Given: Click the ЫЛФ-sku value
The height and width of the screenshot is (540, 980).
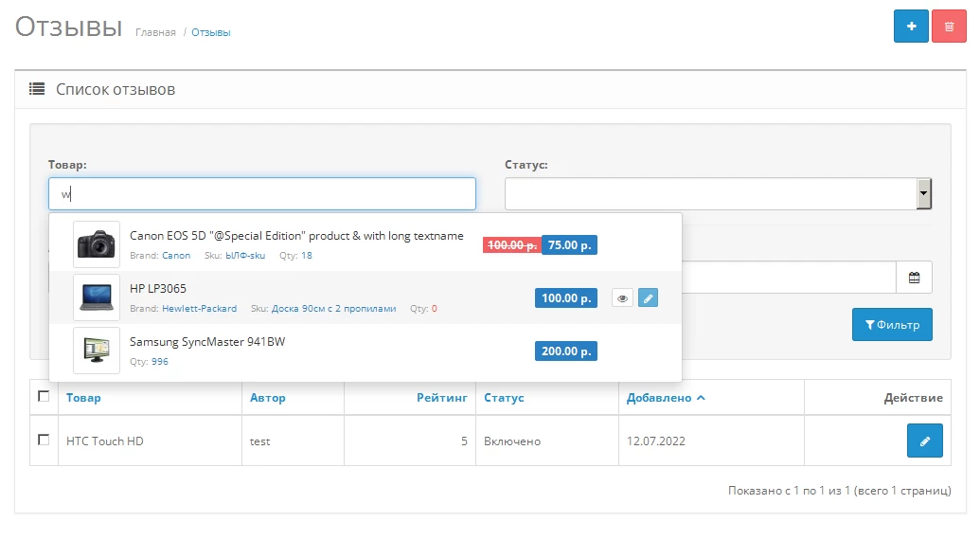Looking at the screenshot, I should [x=245, y=256].
